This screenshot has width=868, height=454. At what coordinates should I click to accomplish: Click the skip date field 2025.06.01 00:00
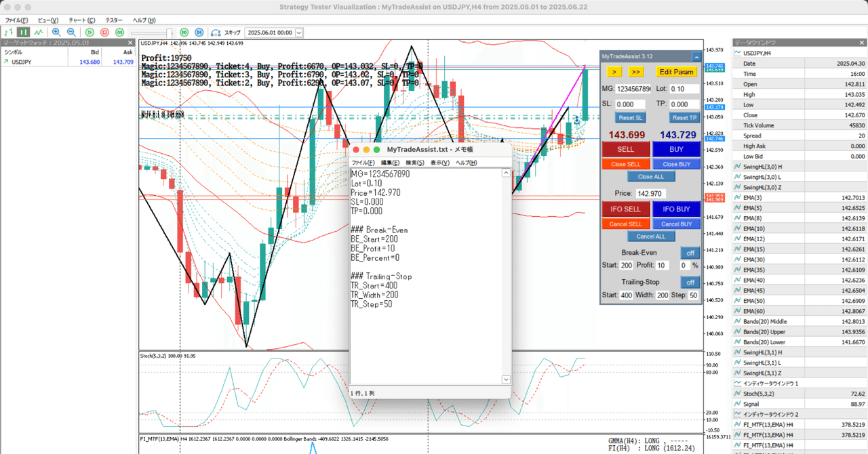(270, 33)
